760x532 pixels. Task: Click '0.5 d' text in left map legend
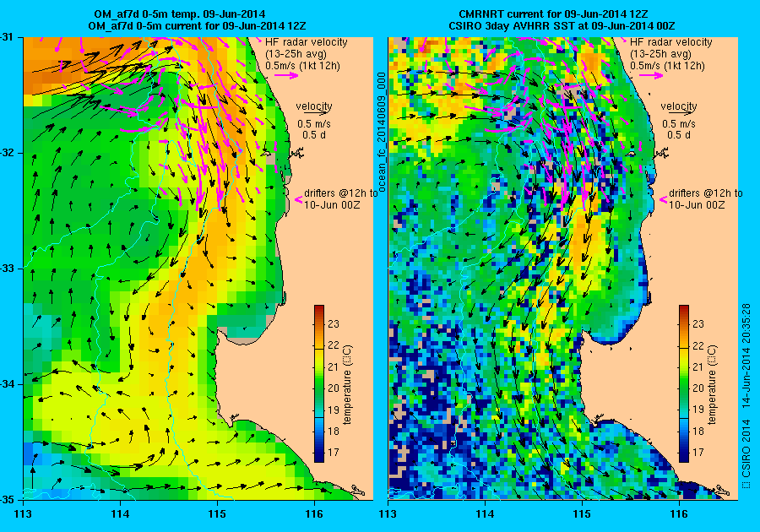coord(314,135)
